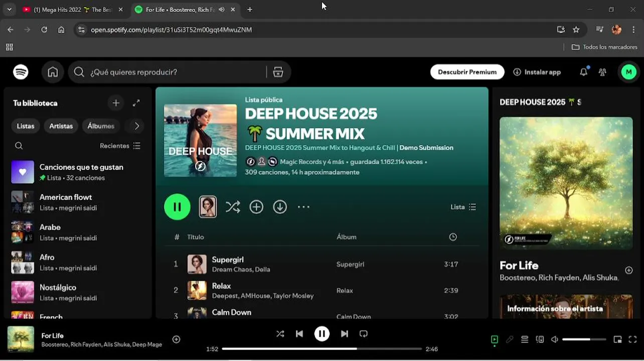Create new playlist with plus icon
The image size is (644, 361).
[x=116, y=103]
